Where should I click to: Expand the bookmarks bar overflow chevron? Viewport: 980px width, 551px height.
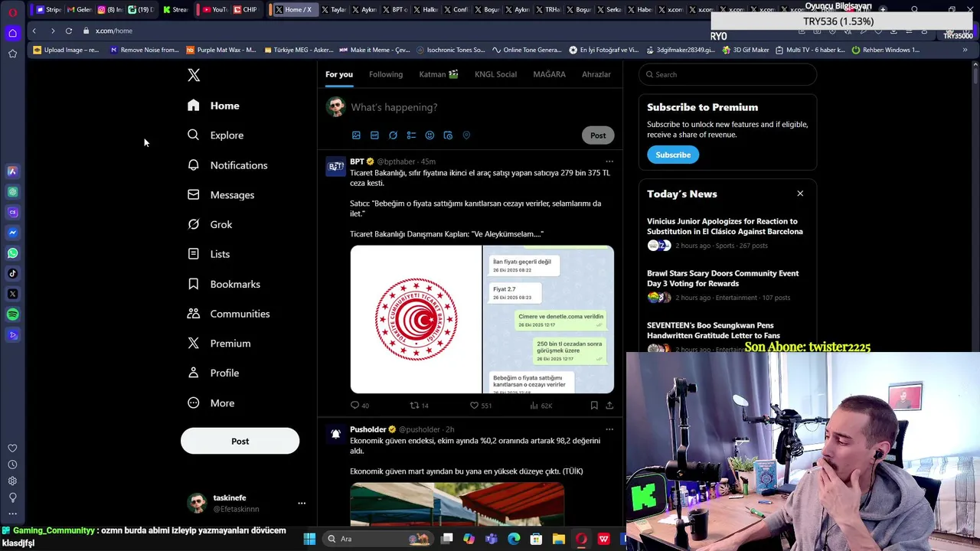tap(965, 50)
